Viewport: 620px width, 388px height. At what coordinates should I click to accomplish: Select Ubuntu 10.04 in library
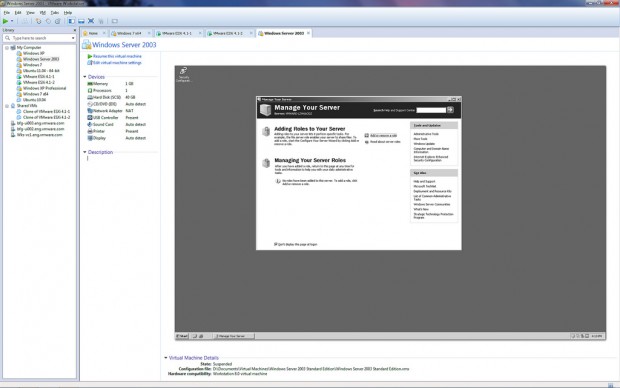coord(34,100)
